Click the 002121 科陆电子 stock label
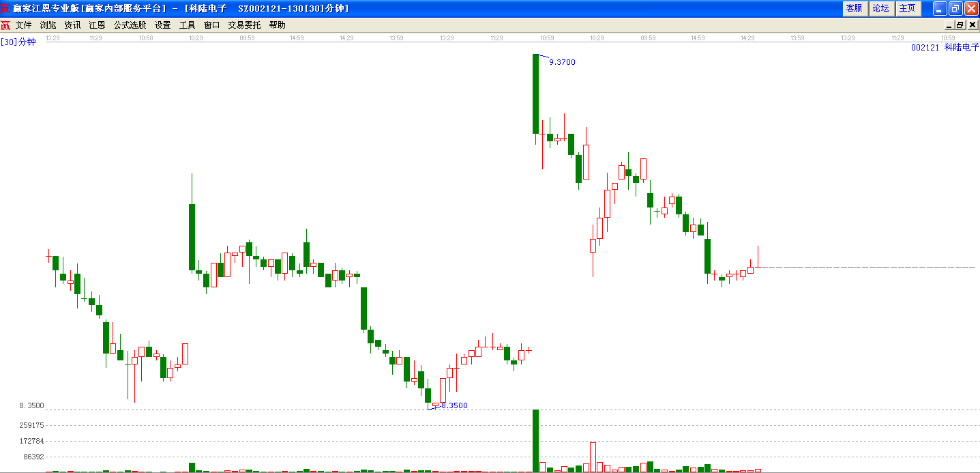This screenshot has height=473, width=980. click(945, 48)
